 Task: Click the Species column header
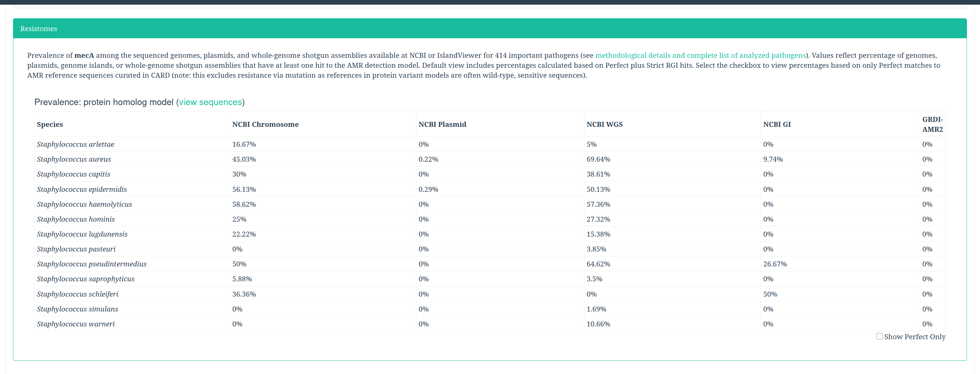[x=50, y=124]
